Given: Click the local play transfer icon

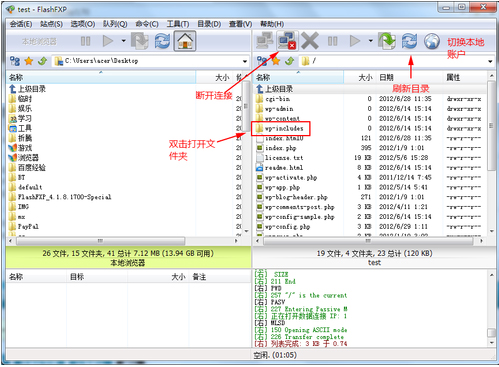Looking at the screenshot, I should pos(108,41).
